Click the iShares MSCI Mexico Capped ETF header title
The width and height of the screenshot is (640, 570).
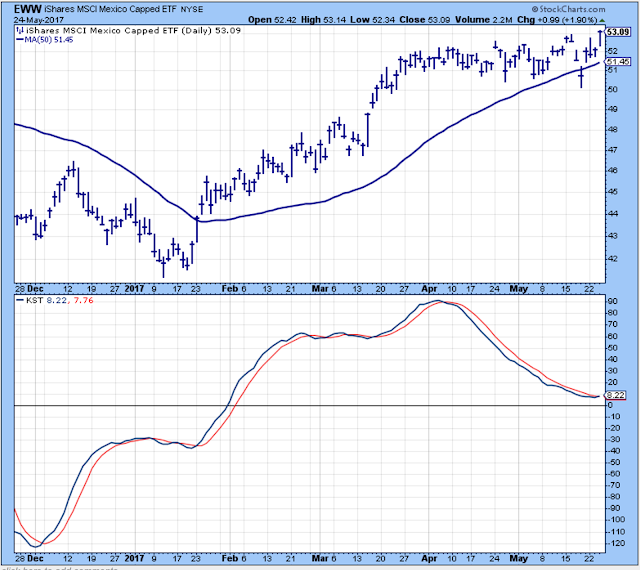click(x=110, y=9)
